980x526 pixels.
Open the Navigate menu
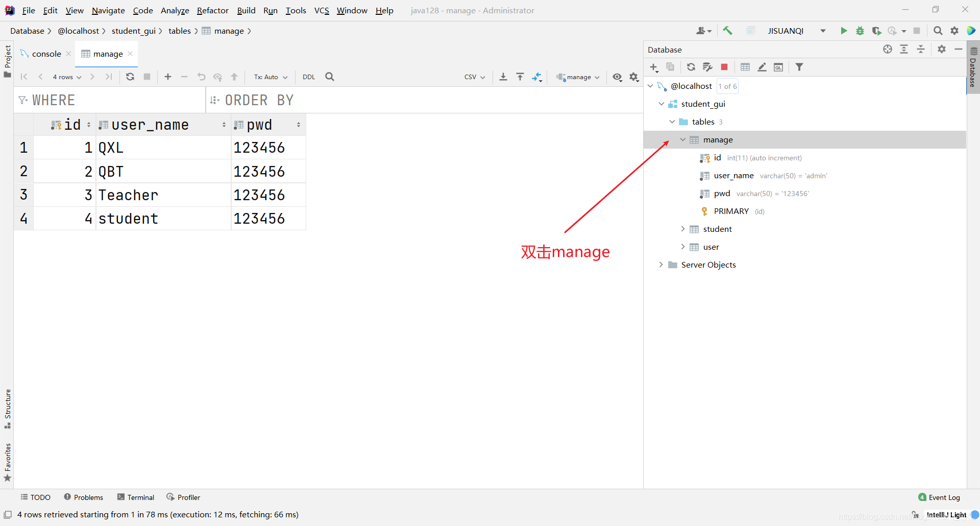tap(108, 10)
